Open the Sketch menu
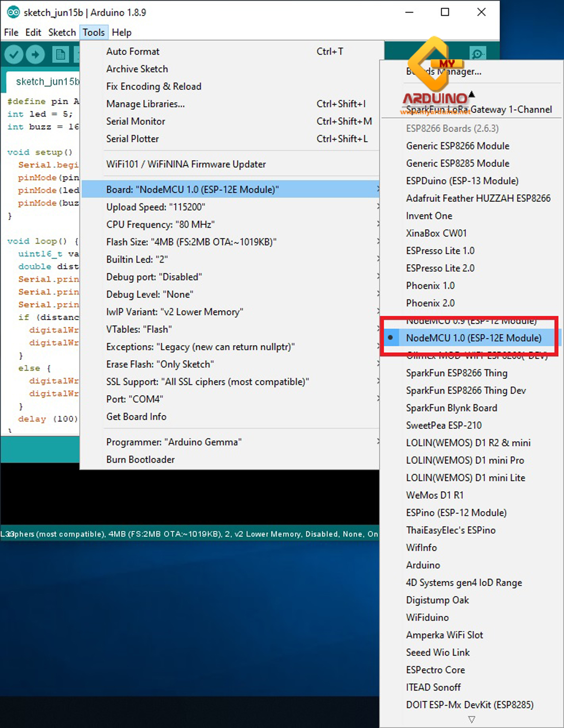Image resolution: width=564 pixels, height=728 pixels. 62,33
